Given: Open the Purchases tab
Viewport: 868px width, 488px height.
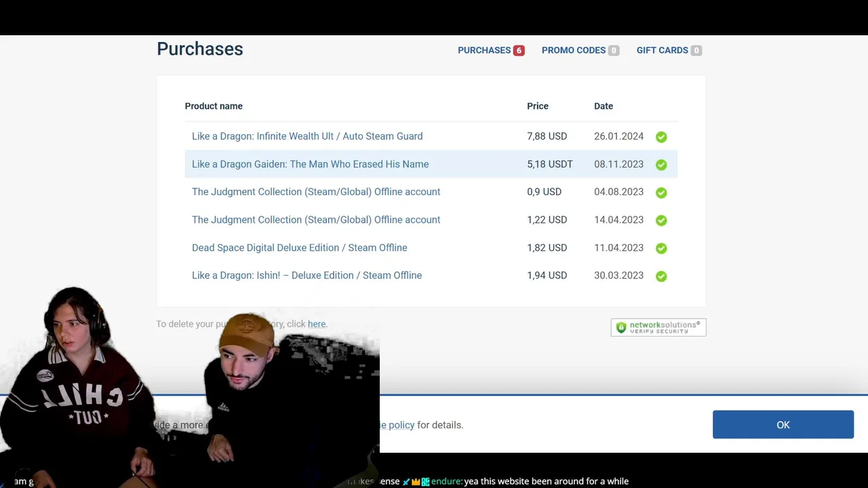Looking at the screenshot, I should coord(491,50).
